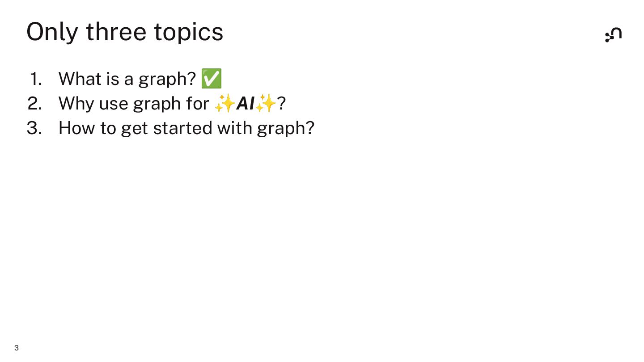This screenshot has width=644, height=362.
Task: Click the slide title Only three topics
Action: [x=125, y=32]
